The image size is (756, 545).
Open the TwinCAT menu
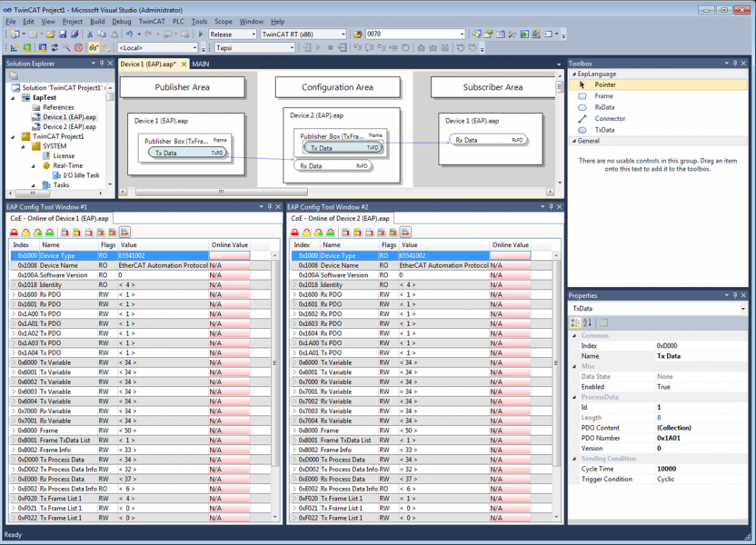point(152,22)
